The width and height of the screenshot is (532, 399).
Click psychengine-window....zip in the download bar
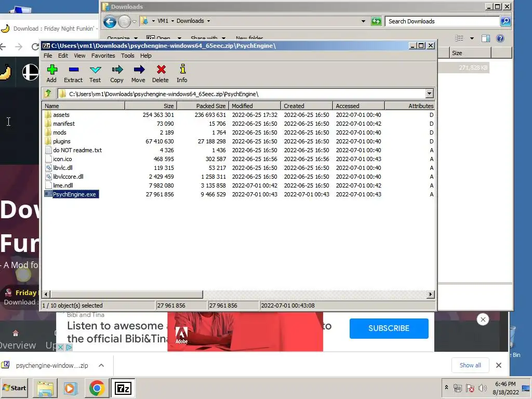(52, 365)
